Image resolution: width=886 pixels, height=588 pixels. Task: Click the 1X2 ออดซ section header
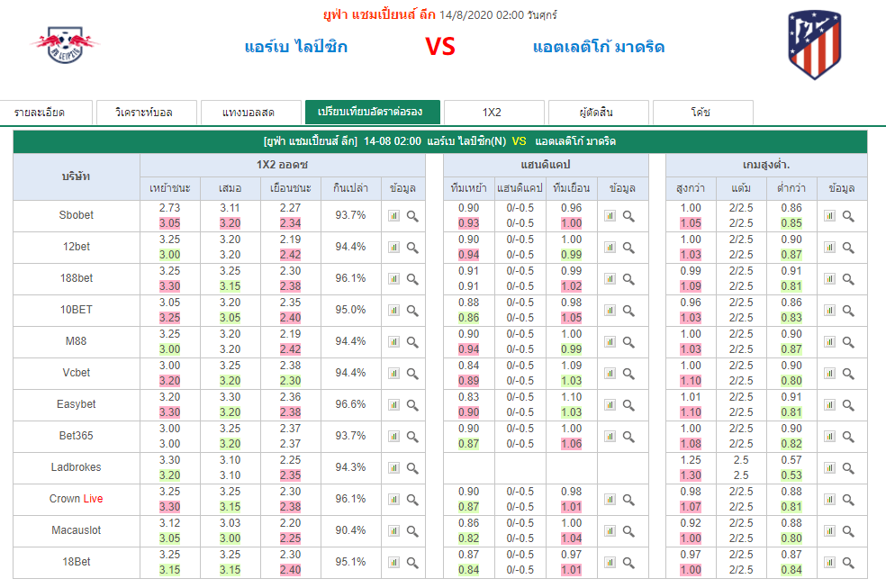[283, 165]
